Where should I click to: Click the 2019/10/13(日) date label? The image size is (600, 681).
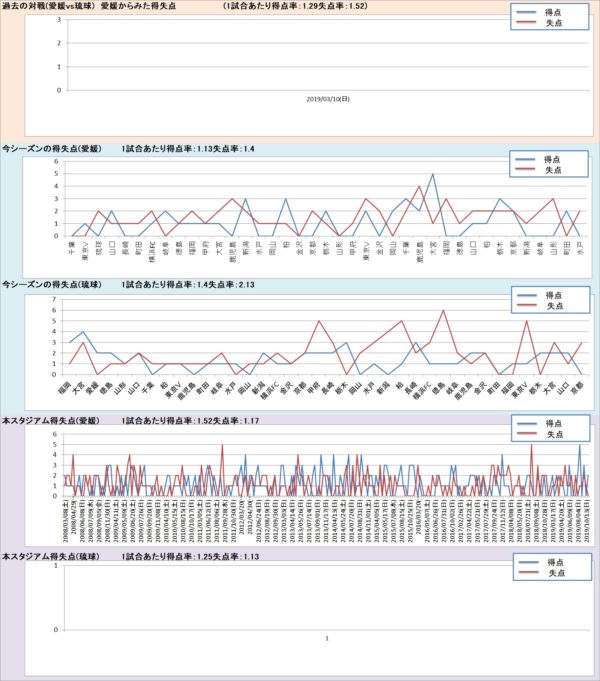coord(587,521)
